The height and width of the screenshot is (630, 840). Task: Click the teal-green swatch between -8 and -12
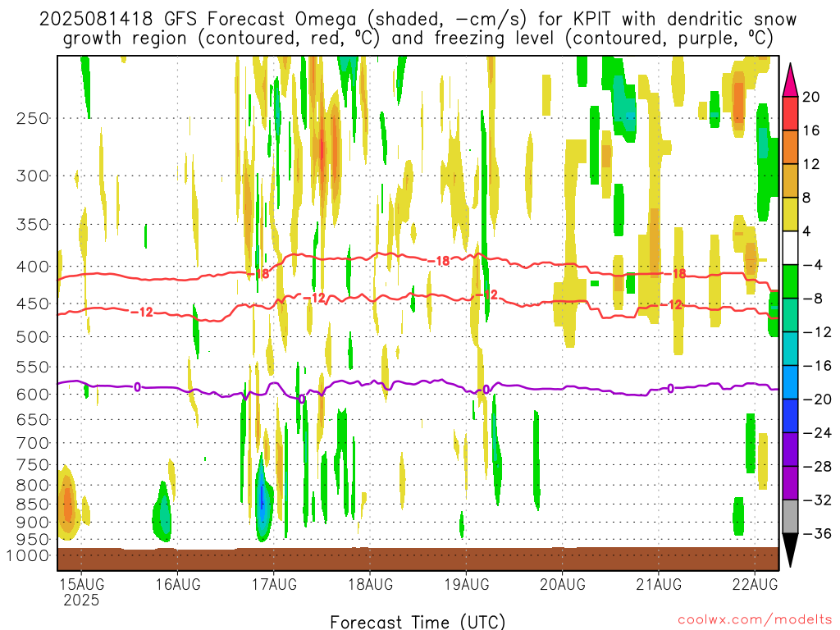(x=790, y=315)
